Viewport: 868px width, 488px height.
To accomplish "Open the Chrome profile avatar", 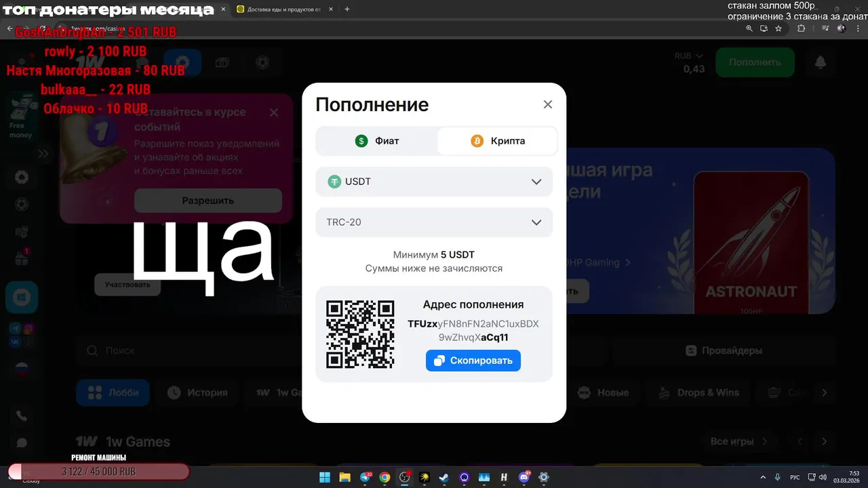I will [x=842, y=28].
